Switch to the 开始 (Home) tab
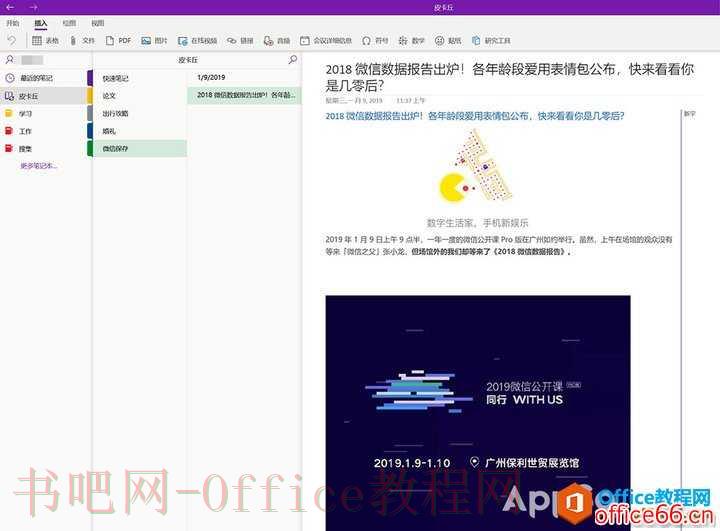Screen dimensions: 720x531 click(12, 23)
